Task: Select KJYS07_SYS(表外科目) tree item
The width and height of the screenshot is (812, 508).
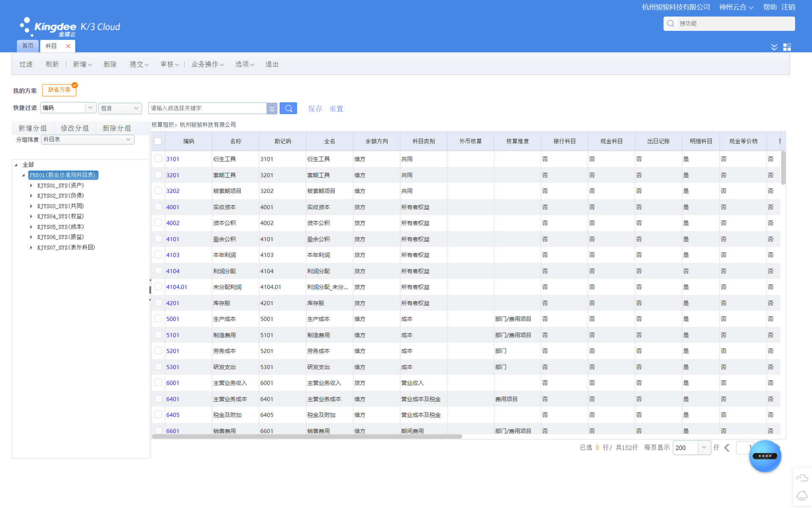Action: 66,248
